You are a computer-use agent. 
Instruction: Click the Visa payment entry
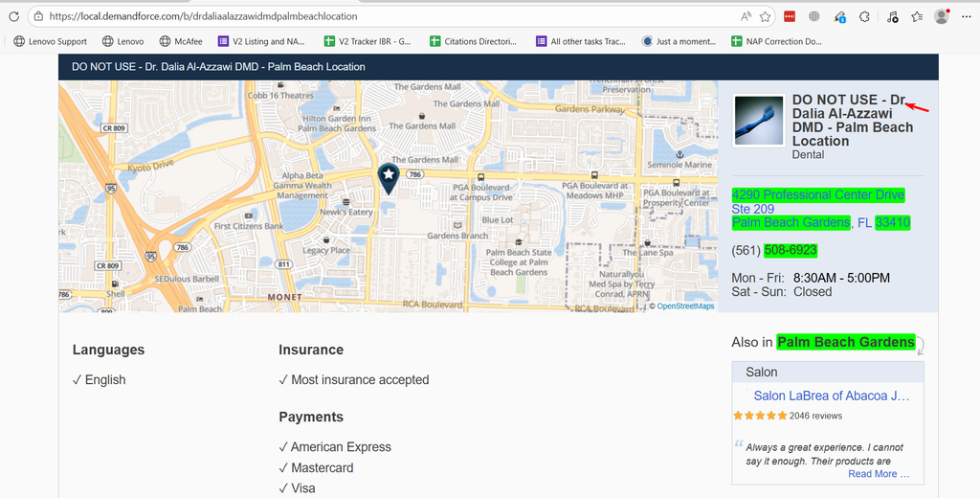[x=298, y=488]
